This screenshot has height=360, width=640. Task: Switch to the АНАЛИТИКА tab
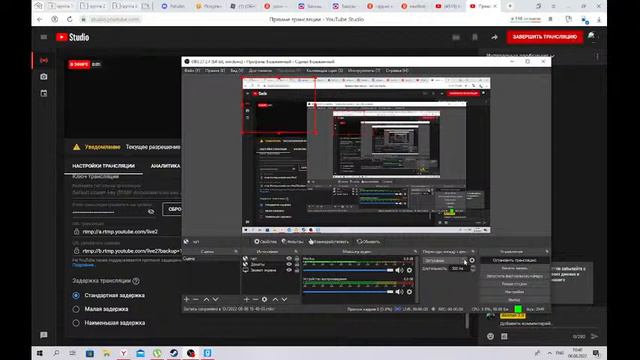pyautogui.click(x=165, y=166)
